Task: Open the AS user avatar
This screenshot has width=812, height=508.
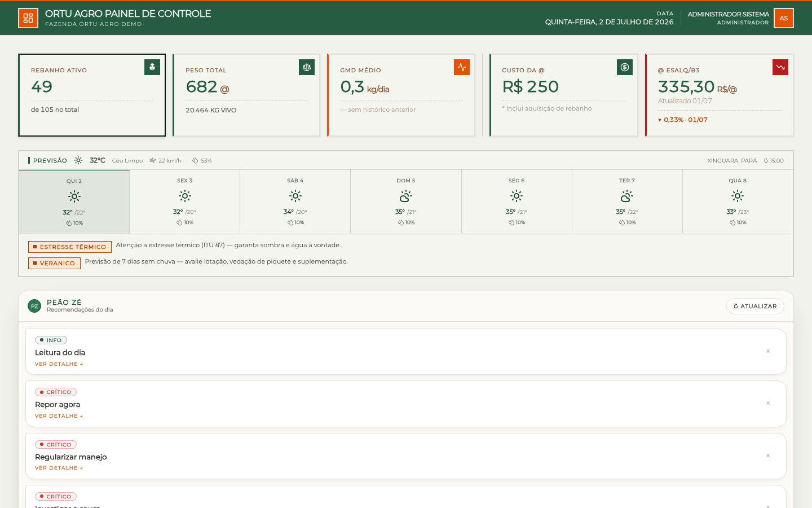Action: point(784,18)
